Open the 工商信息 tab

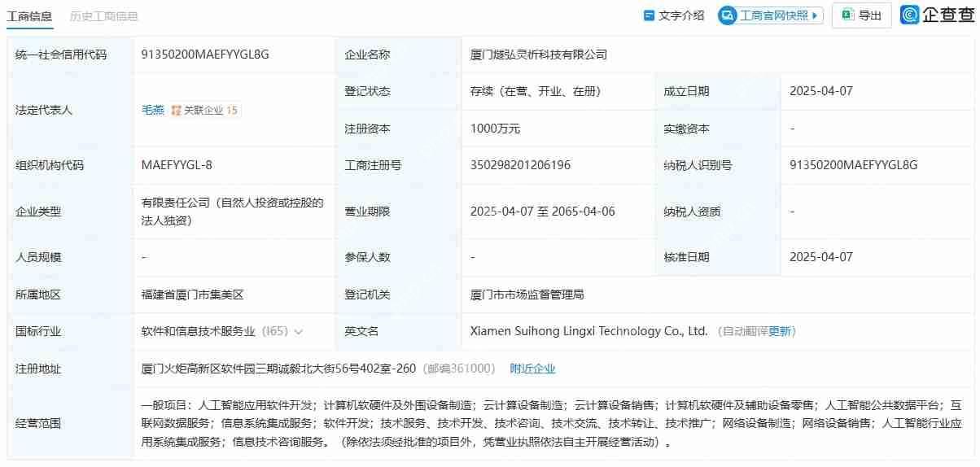click(x=30, y=15)
